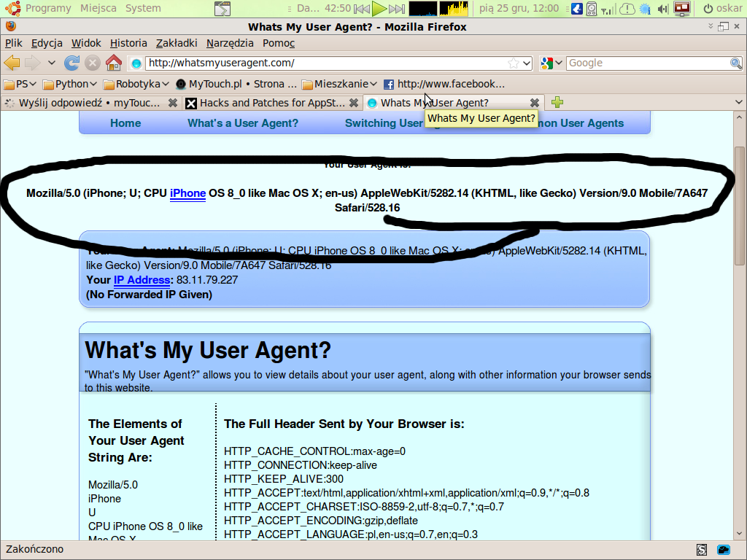Bookmark this page with the star icon
The width and height of the screenshot is (747, 560).
point(513,63)
